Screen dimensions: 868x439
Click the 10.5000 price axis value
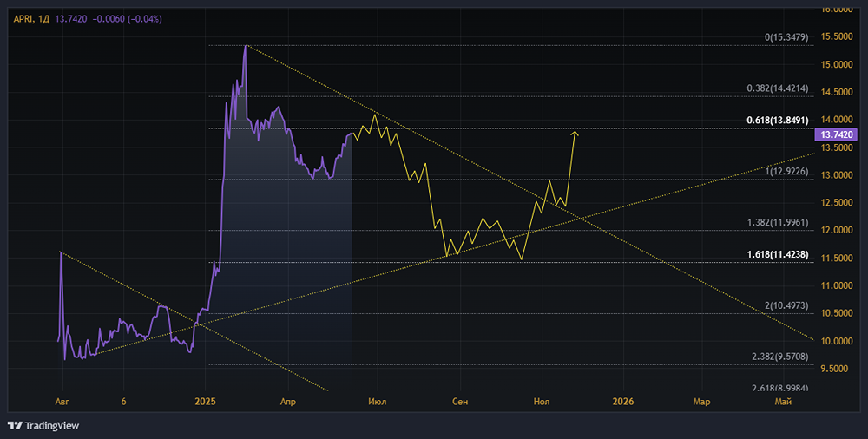(x=837, y=313)
